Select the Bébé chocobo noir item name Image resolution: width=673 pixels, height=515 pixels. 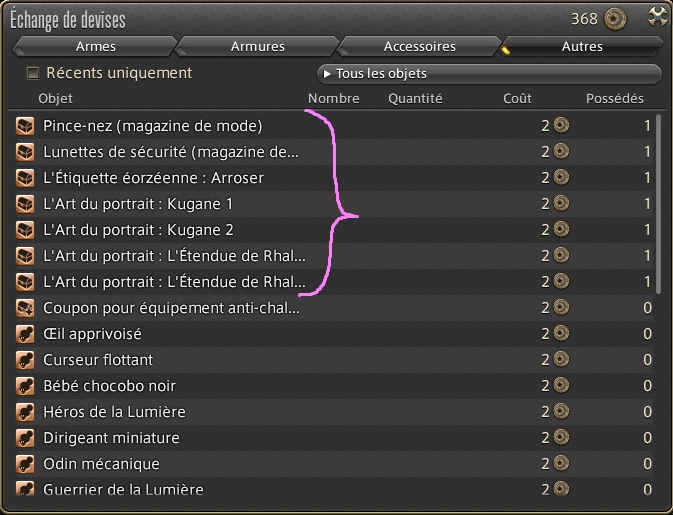[x=110, y=386]
